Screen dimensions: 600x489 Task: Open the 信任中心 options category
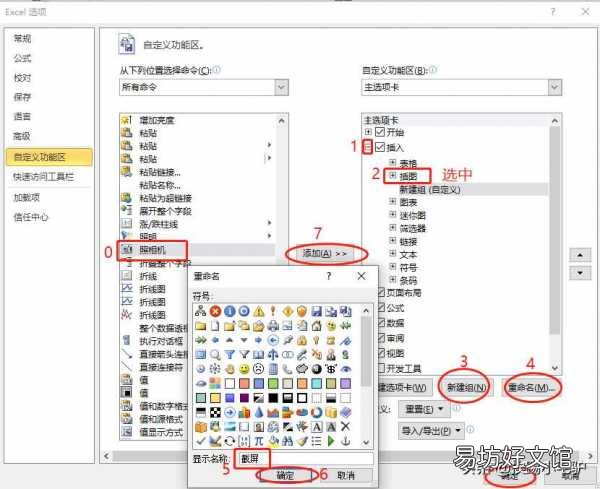tap(49, 217)
